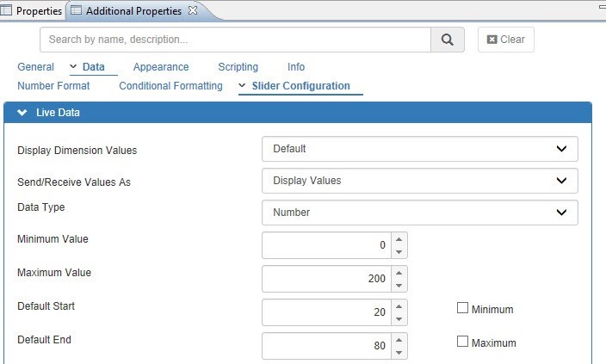Decrease Minimum Value with down arrow
This screenshot has width=606, height=364.
(398, 251)
